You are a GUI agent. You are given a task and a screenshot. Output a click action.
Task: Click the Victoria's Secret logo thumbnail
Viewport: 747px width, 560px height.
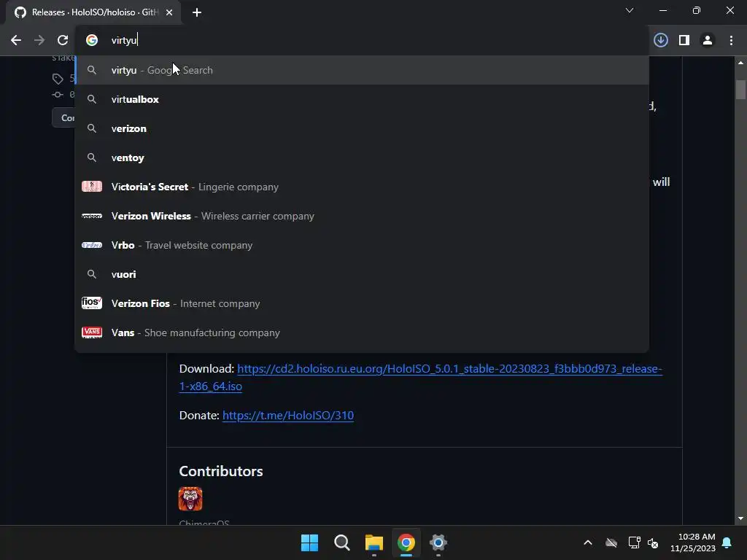tap(92, 187)
